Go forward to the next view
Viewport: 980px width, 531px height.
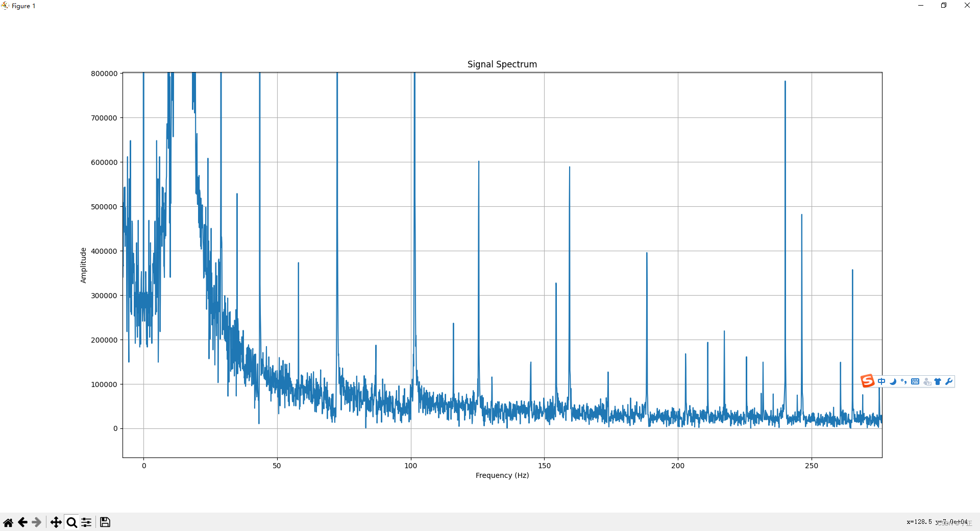pyautogui.click(x=37, y=522)
